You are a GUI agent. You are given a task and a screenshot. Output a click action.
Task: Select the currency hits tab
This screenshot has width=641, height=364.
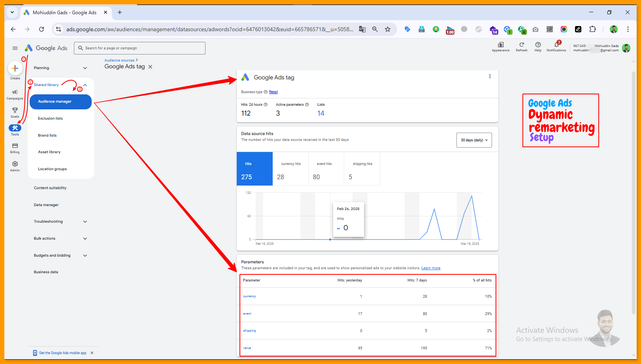(290, 169)
